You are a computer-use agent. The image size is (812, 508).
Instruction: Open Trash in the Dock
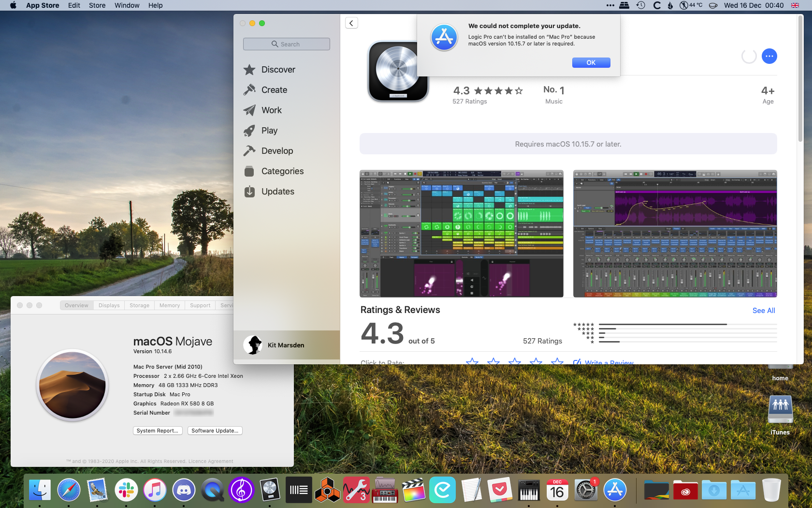[x=772, y=491]
